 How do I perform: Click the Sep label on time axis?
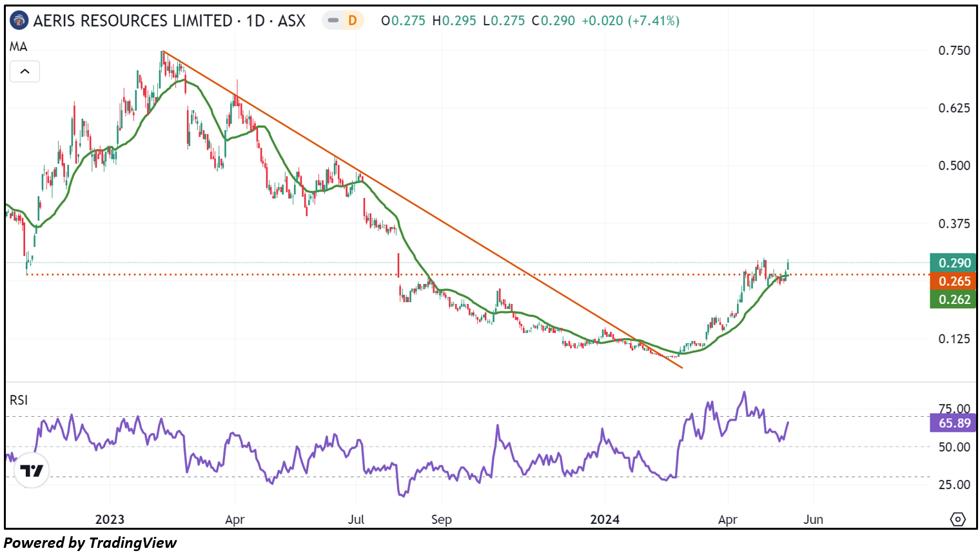click(x=441, y=519)
